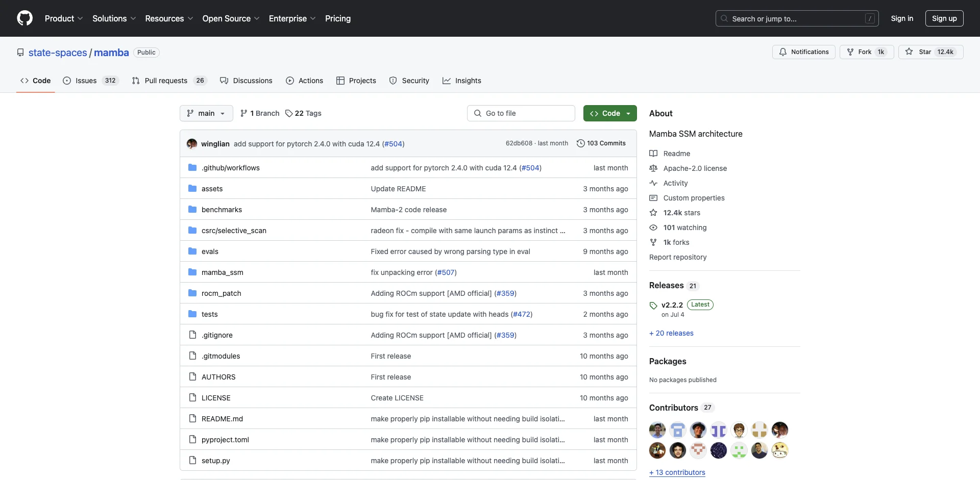Click the GitHub logo icon
980x480 pixels.
24,18
